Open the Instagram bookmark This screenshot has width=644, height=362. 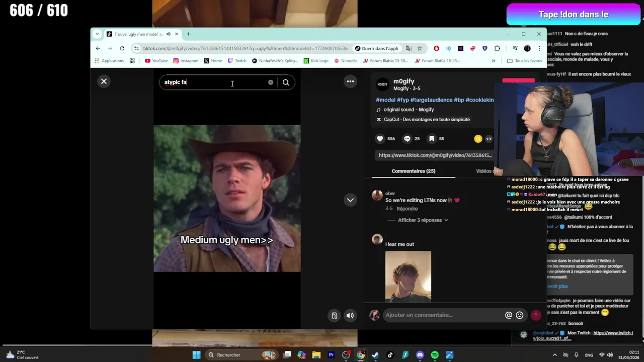click(x=186, y=61)
